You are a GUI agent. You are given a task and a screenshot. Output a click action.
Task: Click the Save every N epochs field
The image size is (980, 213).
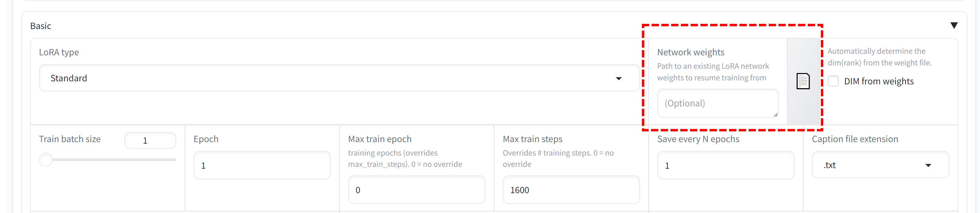click(x=725, y=165)
